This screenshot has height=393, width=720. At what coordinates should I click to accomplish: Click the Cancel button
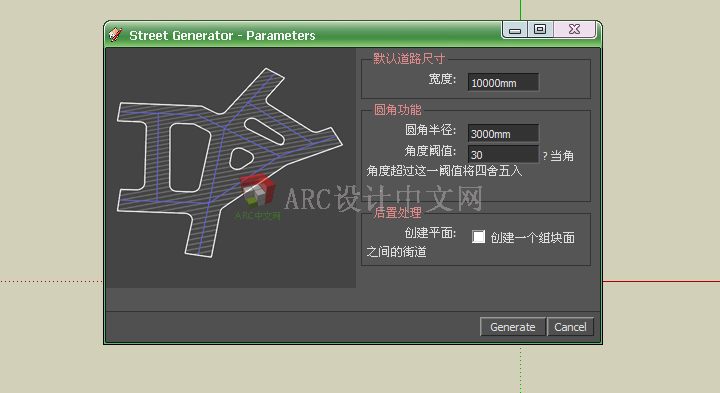570,327
